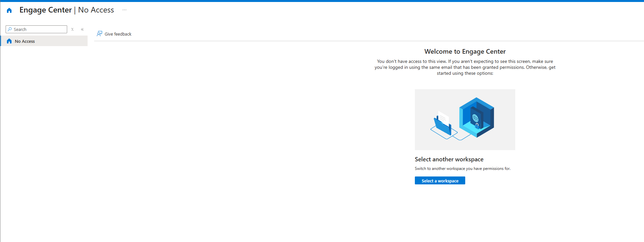
Task: Click the Welcome to Engage Center heading
Action: (x=465, y=51)
